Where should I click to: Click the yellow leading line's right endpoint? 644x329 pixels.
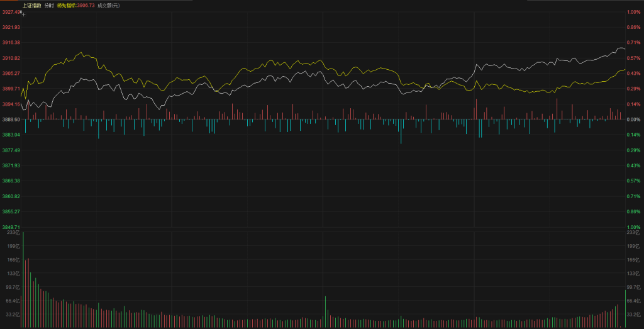coord(625,70)
